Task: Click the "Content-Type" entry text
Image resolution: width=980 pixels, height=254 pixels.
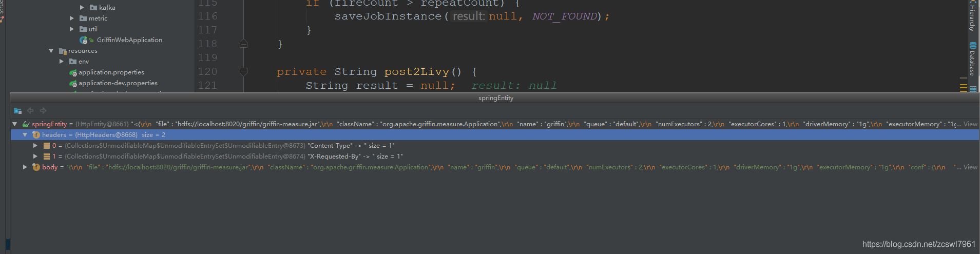Action: [330, 145]
